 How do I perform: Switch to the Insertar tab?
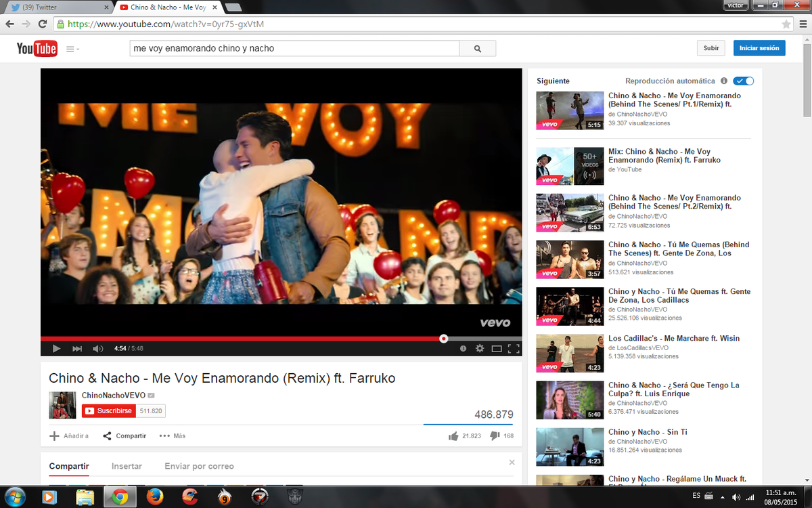click(x=127, y=466)
